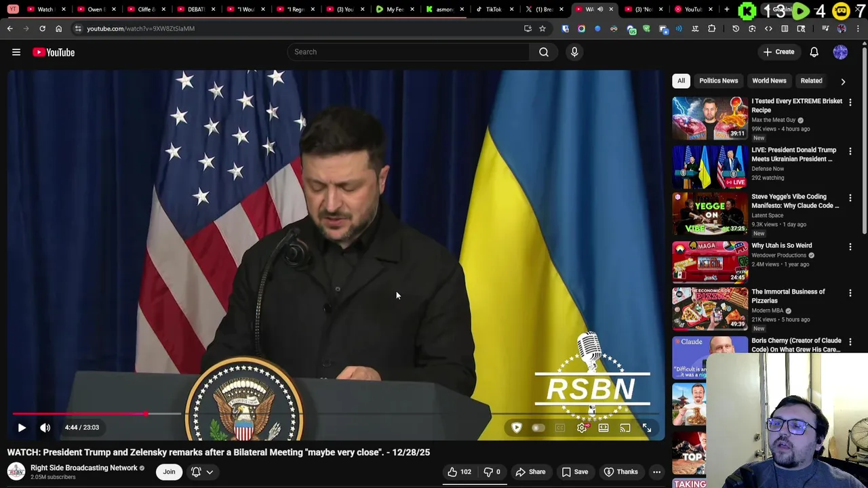Open Right Side Broadcasting Network channel link

tap(84, 468)
